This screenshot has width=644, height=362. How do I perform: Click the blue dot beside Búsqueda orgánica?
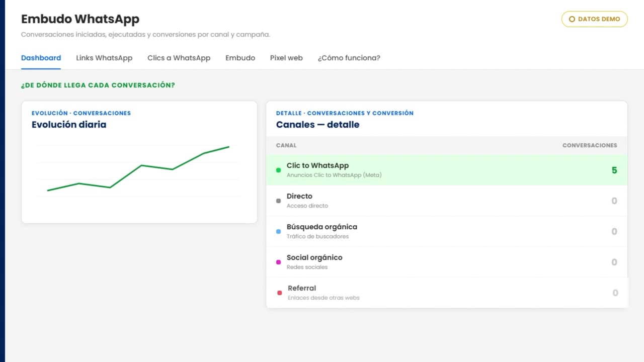(279, 232)
